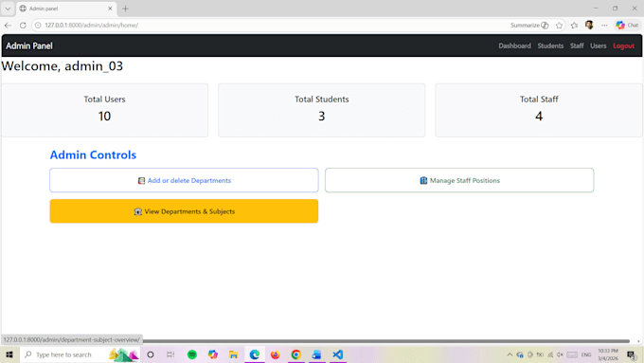Open browser Settings and more menu
This screenshot has width=644, height=363.
604,25
